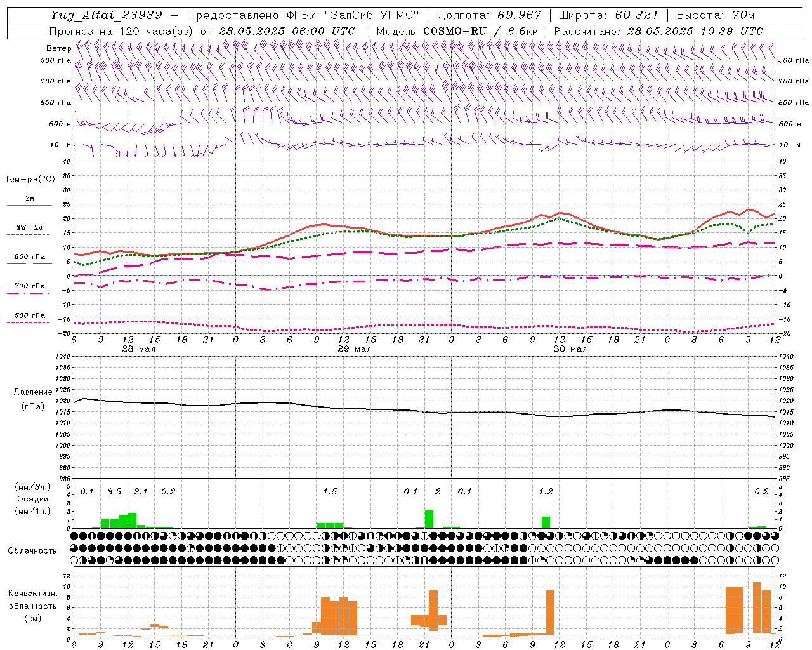Click the forecast start time 28.05.2025 06:00 UTC
812x650 pixels.
click(286, 31)
